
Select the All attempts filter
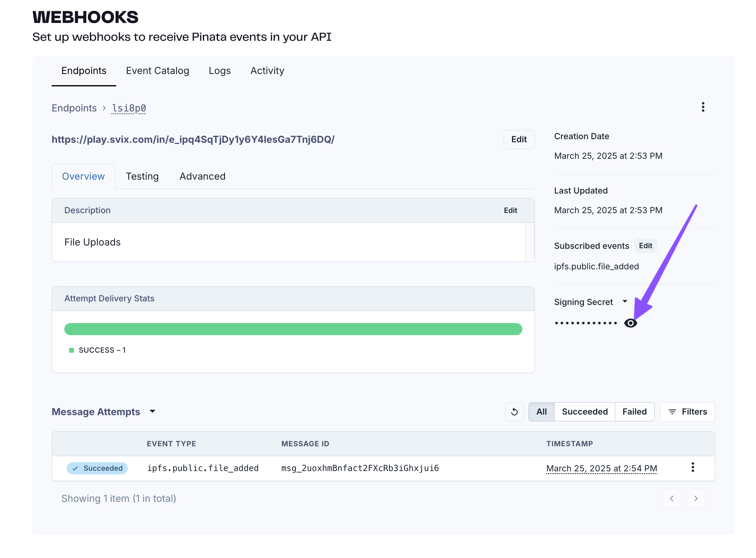click(541, 412)
